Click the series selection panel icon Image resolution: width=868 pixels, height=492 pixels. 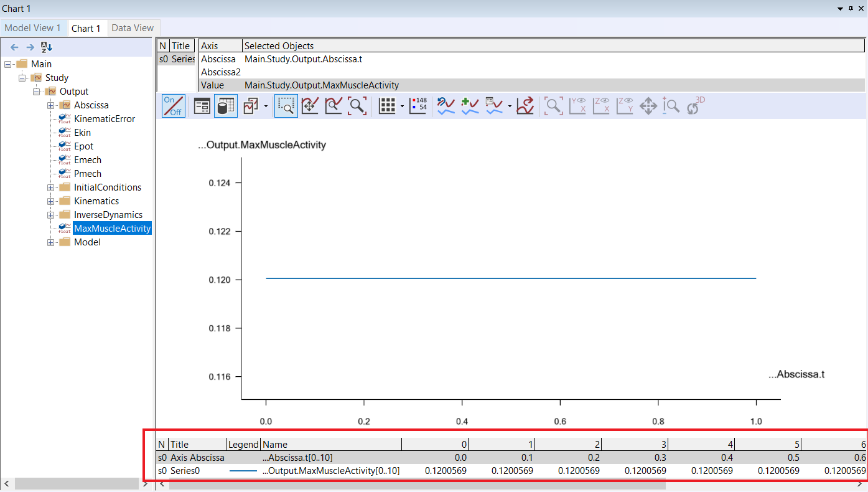click(x=202, y=106)
